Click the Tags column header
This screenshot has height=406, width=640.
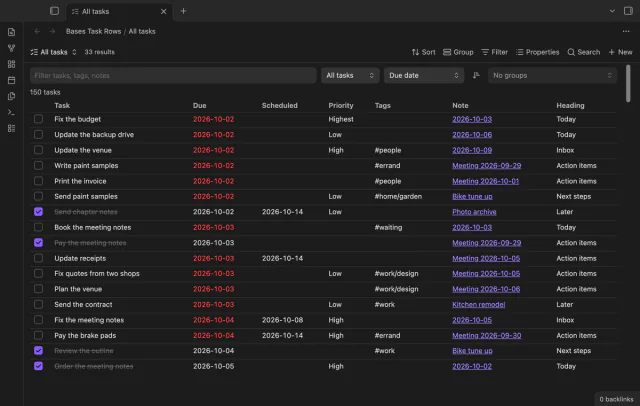[x=382, y=105]
